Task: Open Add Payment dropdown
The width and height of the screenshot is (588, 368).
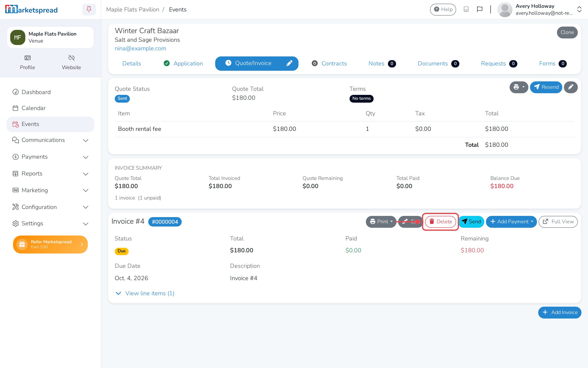Action: [511, 222]
